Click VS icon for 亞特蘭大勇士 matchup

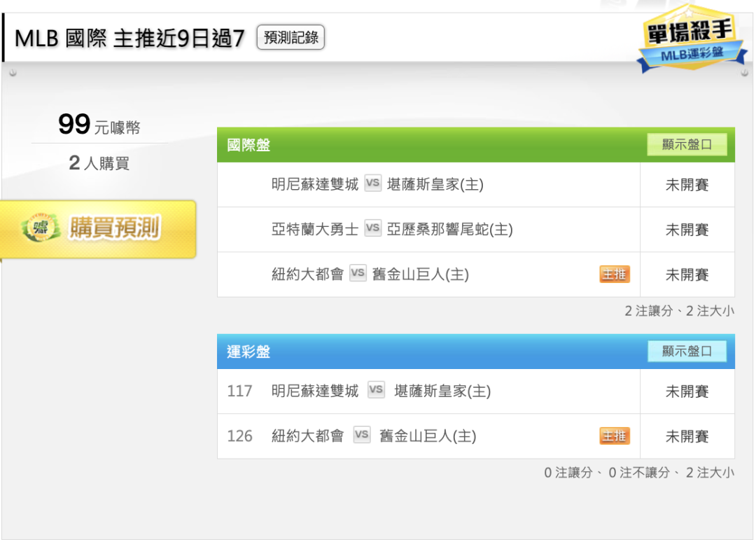click(x=372, y=229)
